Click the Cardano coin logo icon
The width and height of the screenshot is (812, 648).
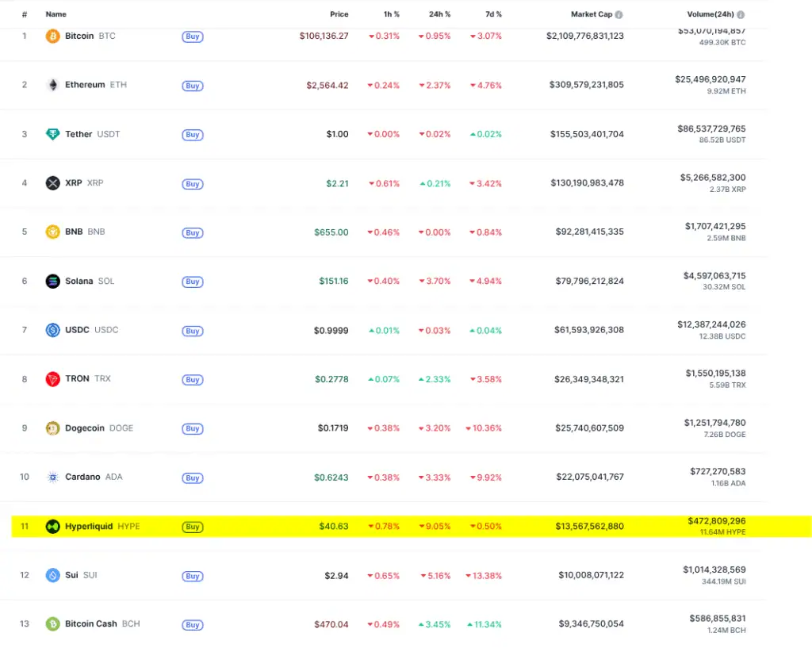coord(52,477)
